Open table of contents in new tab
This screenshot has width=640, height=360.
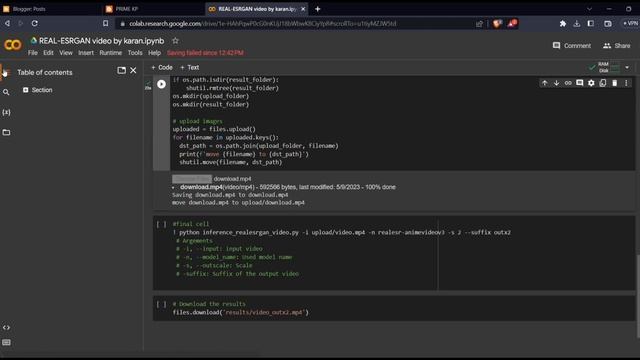(x=121, y=71)
